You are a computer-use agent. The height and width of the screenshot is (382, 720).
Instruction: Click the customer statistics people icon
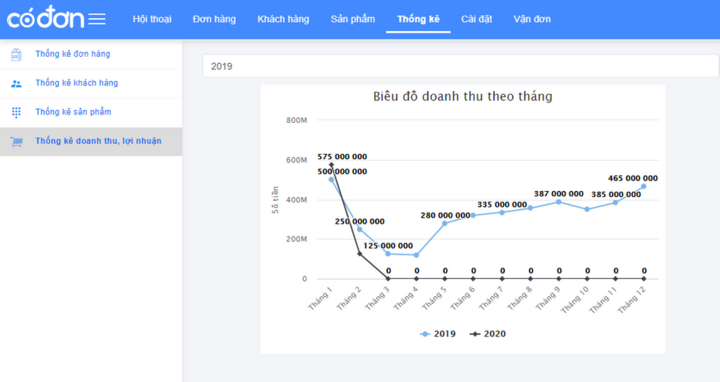16,84
